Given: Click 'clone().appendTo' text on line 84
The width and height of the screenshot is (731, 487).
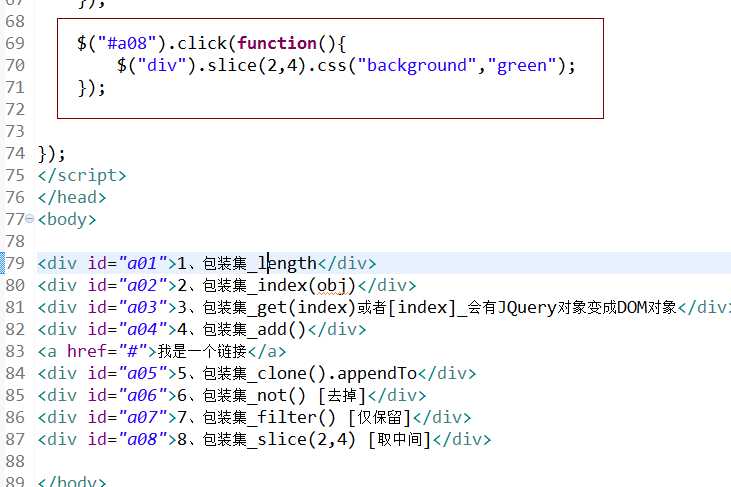Looking at the screenshot, I should [337, 373].
